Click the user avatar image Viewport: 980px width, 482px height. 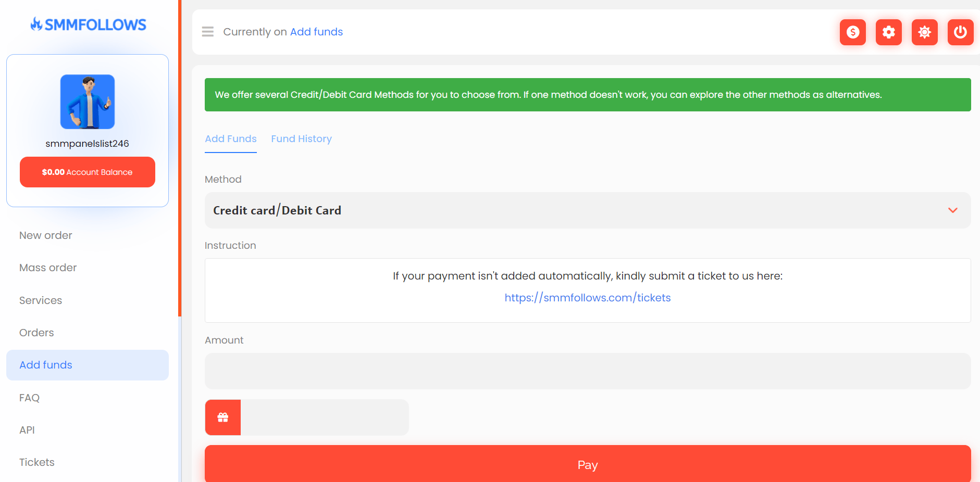pos(88,102)
